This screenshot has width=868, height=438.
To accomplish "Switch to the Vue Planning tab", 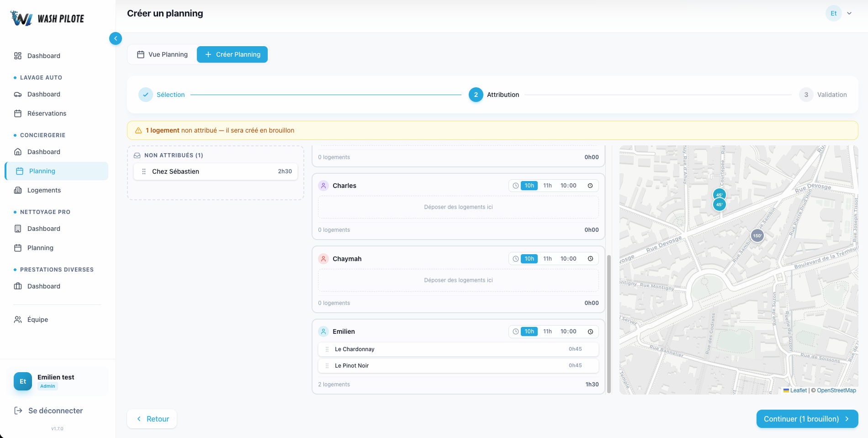I will (162, 54).
